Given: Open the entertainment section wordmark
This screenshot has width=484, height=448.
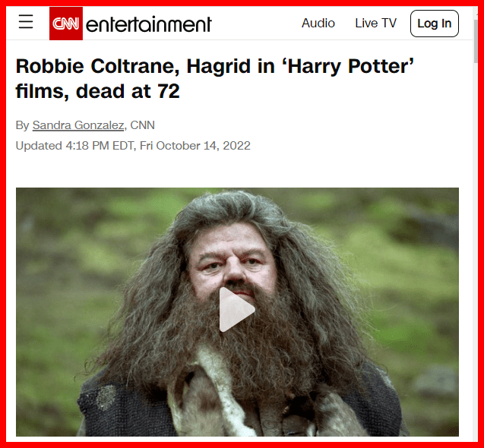Looking at the screenshot, I should pyautogui.click(x=148, y=24).
